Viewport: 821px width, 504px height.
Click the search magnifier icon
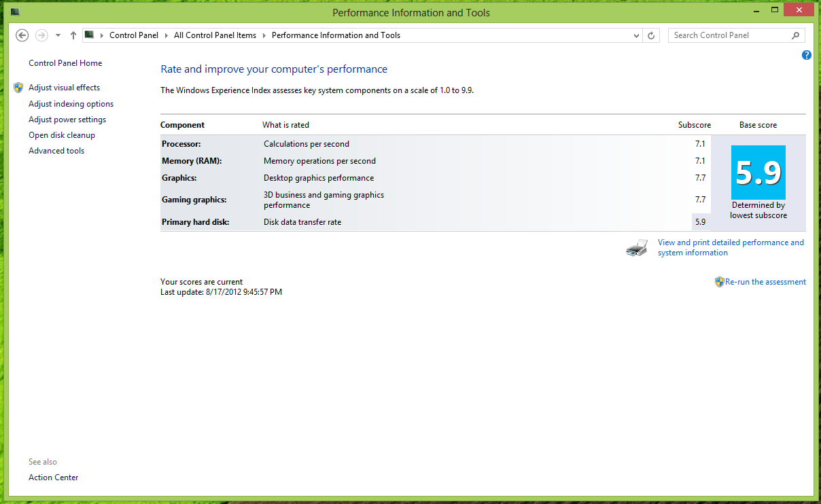click(x=796, y=35)
